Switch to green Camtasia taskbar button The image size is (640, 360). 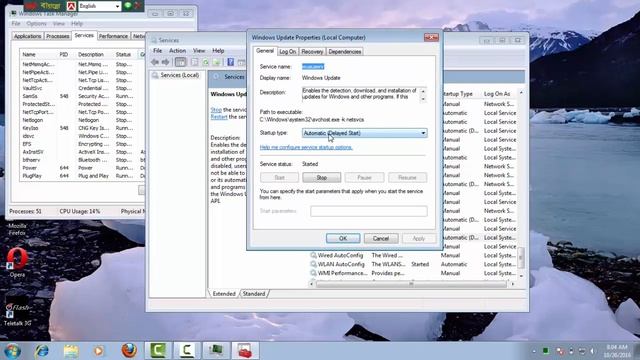pos(158,351)
